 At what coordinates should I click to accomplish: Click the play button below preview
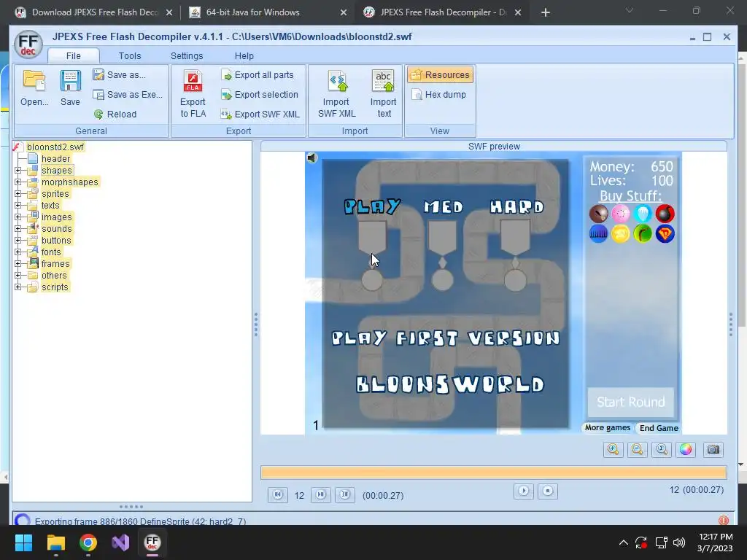(x=524, y=491)
